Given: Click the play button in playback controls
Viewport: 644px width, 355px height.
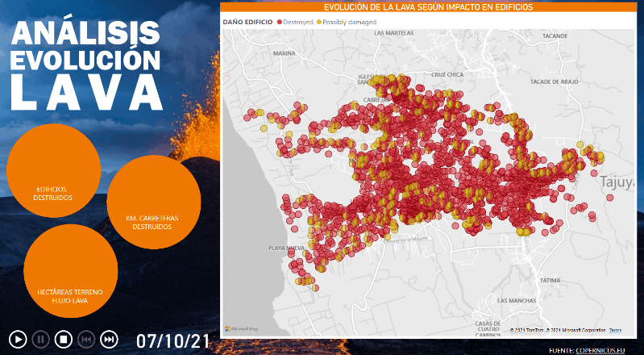Looking at the screenshot, I should pos(18,340).
